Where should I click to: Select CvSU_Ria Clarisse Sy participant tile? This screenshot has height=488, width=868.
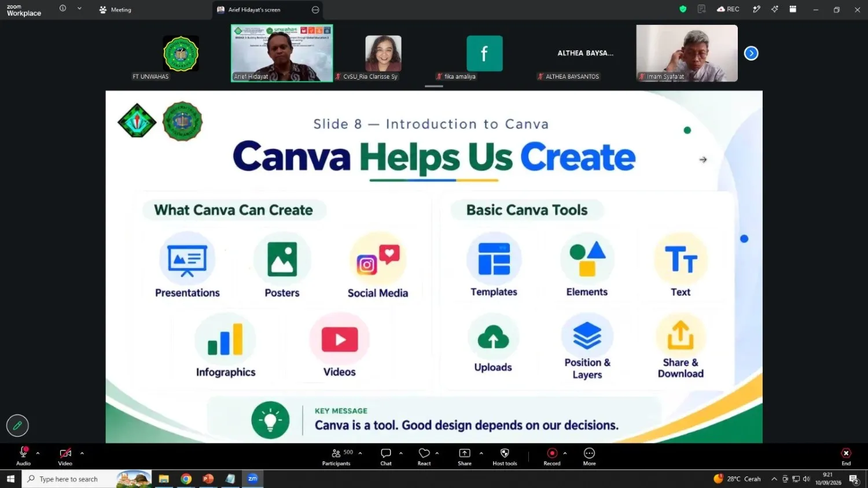[383, 53]
